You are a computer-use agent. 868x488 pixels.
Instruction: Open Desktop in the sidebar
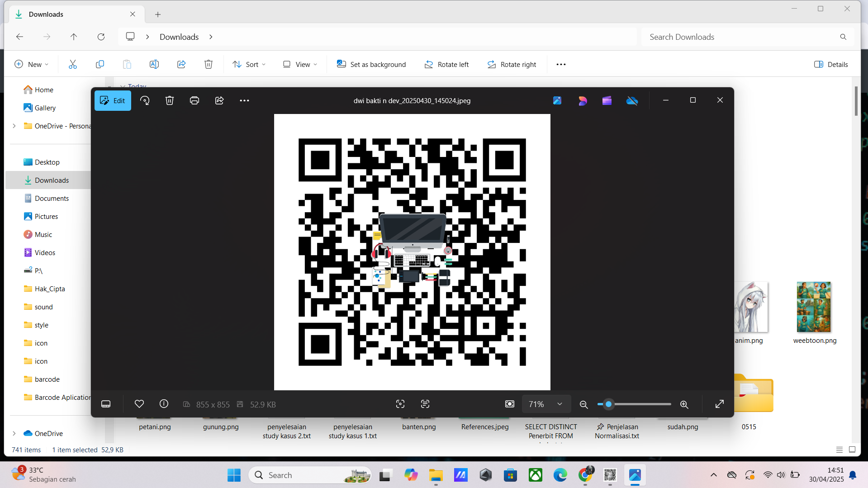[x=47, y=162]
